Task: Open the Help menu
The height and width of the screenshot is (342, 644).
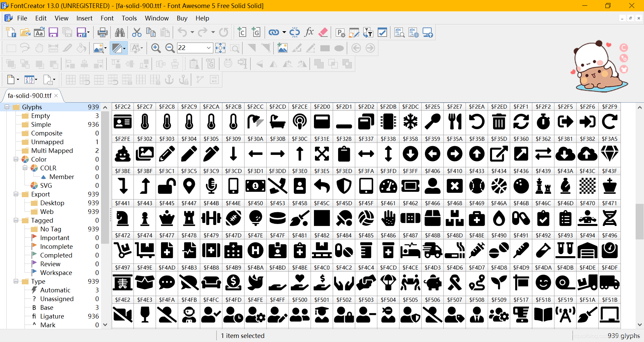Action: (202, 18)
